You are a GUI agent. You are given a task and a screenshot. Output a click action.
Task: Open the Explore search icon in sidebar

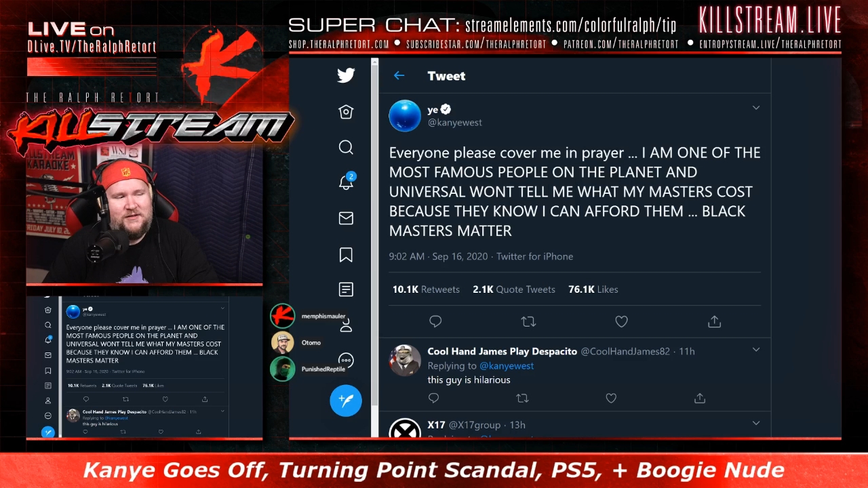[346, 147]
